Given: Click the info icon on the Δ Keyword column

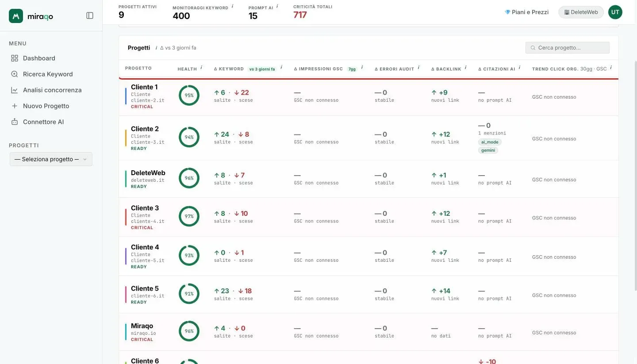Looking at the screenshot, I should point(281,68).
